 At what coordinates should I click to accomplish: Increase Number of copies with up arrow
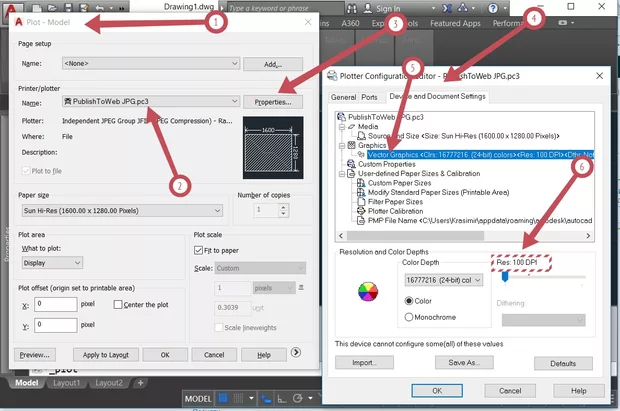tap(283, 206)
